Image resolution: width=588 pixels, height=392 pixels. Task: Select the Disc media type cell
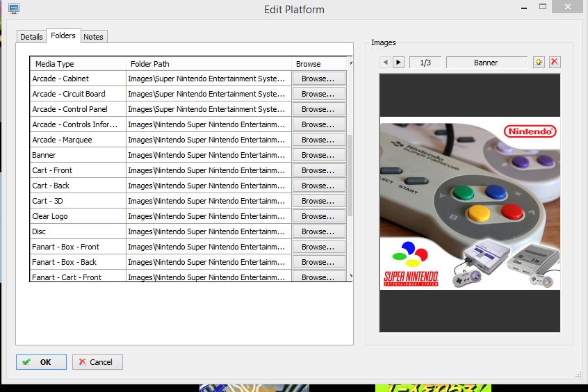[x=78, y=231]
